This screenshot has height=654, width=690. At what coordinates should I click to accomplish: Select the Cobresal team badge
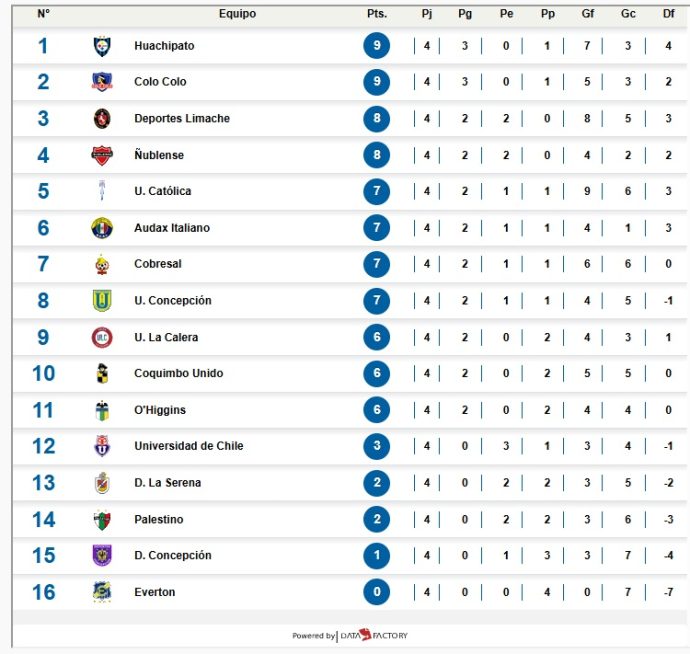(102, 264)
